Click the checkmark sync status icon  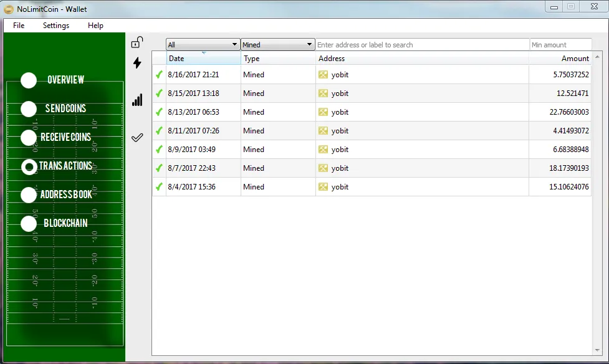point(137,138)
